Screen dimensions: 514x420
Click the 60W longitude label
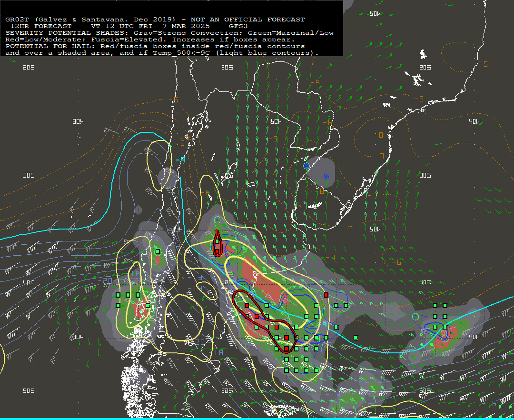pos(277,121)
